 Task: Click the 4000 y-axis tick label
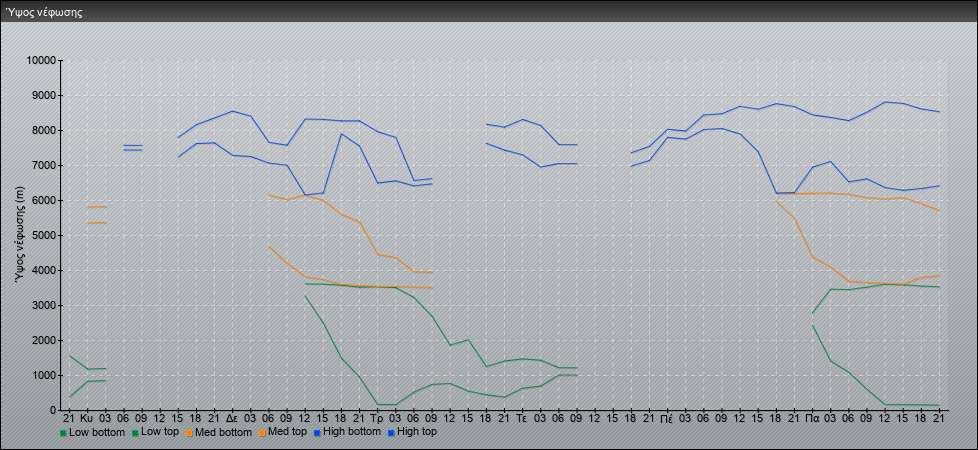coord(44,270)
